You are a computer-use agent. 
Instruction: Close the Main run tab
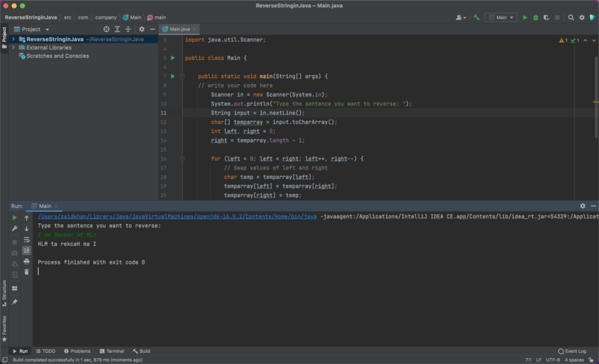pos(56,207)
